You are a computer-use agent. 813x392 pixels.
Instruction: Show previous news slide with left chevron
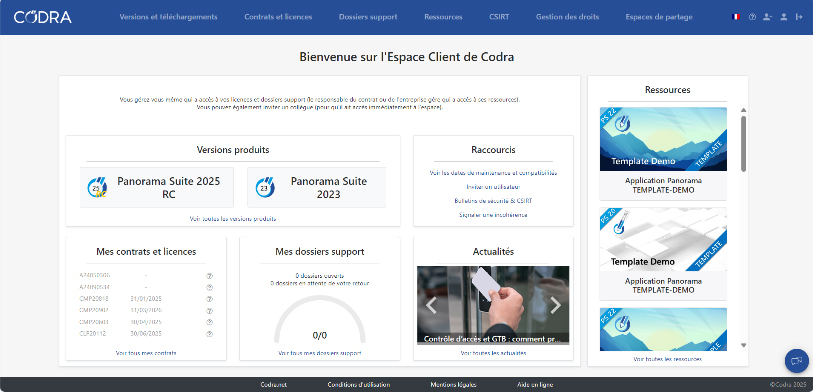point(431,305)
